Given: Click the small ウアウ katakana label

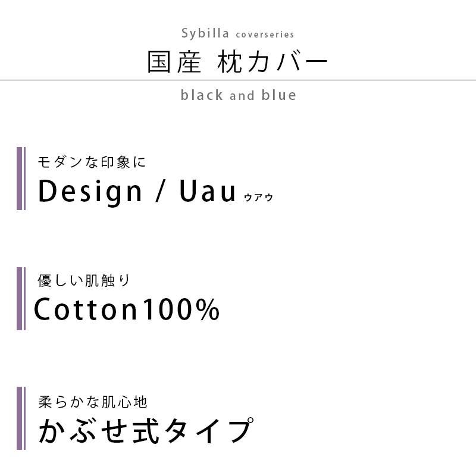Looking at the screenshot, I should click(258, 198).
